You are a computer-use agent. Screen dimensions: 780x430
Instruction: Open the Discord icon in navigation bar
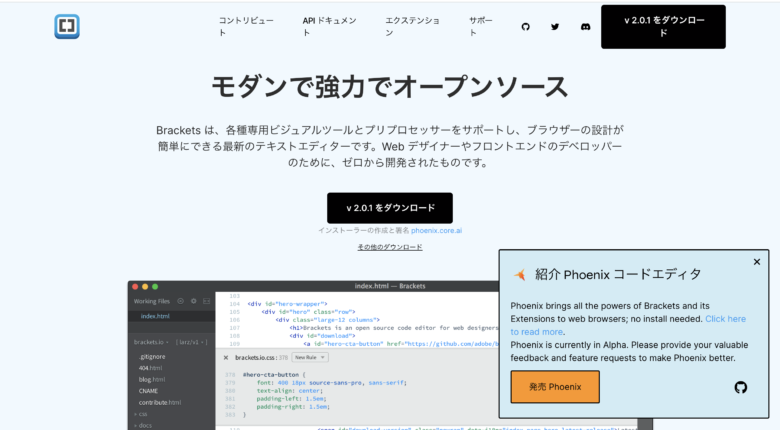click(585, 27)
